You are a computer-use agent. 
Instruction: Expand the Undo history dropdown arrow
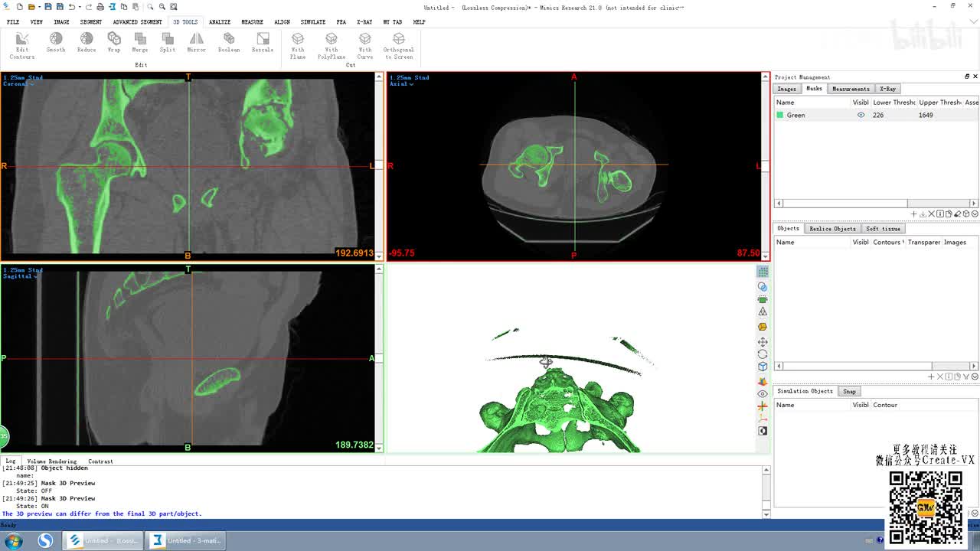pos(79,7)
